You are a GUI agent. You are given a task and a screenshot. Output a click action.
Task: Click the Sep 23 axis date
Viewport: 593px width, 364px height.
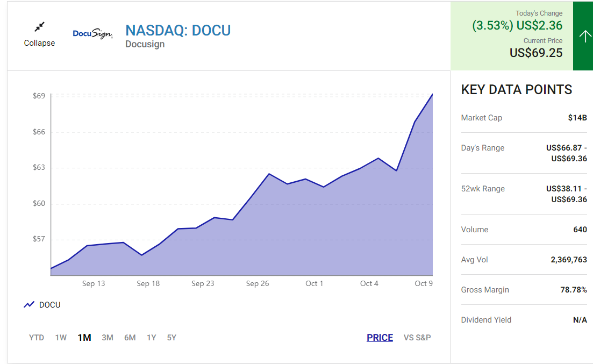(x=203, y=283)
